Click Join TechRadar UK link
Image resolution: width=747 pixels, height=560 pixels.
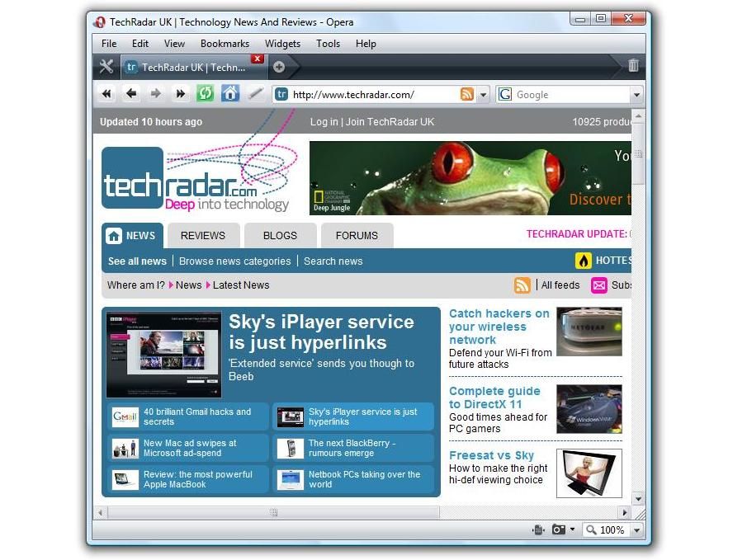pos(390,121)
